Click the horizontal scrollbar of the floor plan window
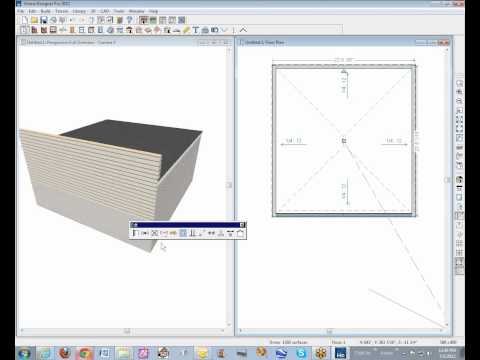 coord(342,331)
